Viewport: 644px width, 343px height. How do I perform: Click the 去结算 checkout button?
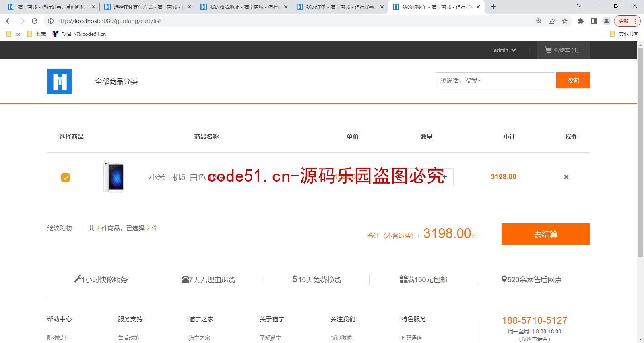pos(546,234)
